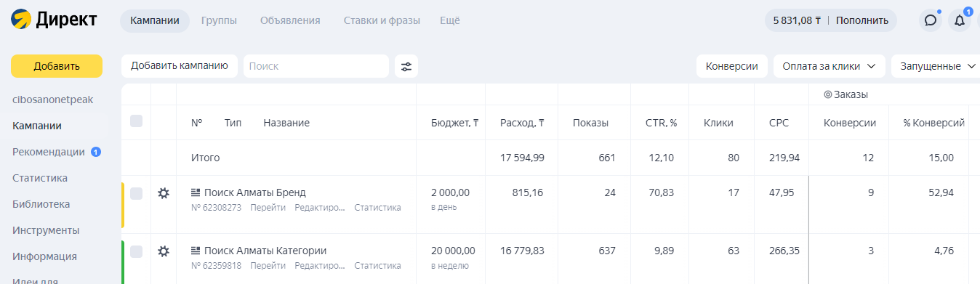The image size is (980, 284).
Task: Click the cibosanonetpeak account name
Action: tap(52, 100)
